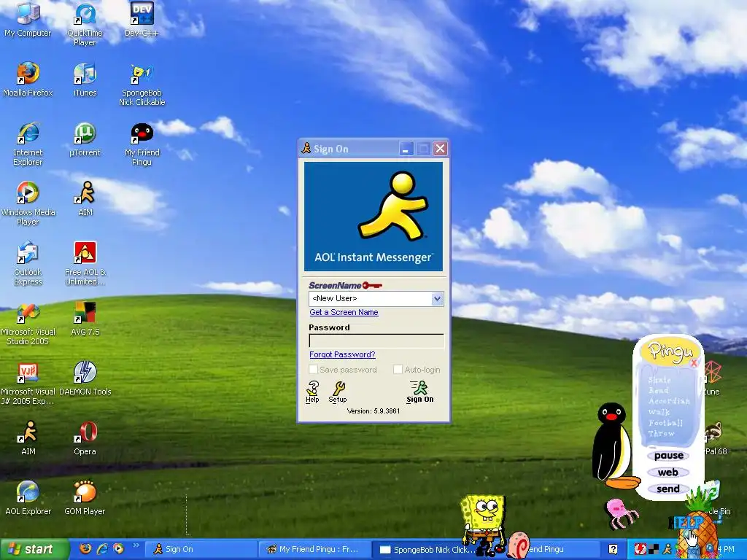Image resolution: width=747 pixels, height=560 pixels.
Task: Launch Firefox from the Quick Launch bar
Action: [85, 548]
